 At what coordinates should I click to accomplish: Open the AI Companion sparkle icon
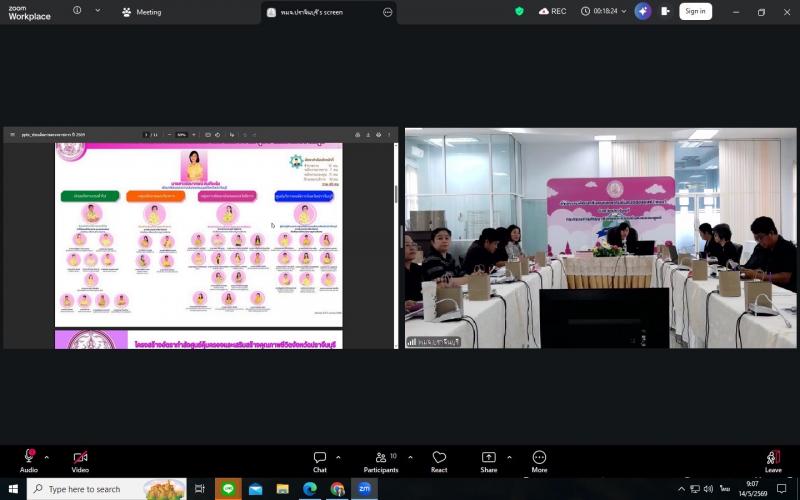643,11
